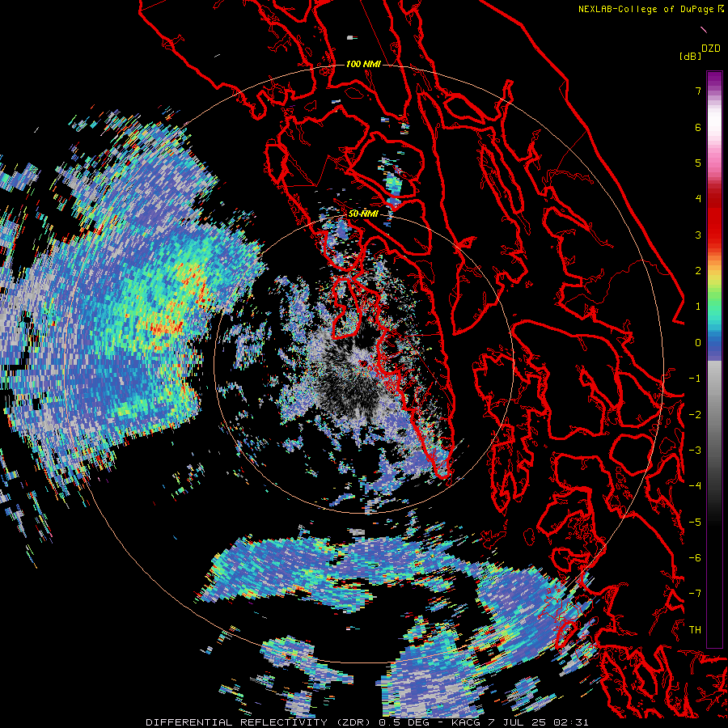This screenshot has height=728, width=728.
Task: Click the 4 value on color scale
Action: click(698, 199)
